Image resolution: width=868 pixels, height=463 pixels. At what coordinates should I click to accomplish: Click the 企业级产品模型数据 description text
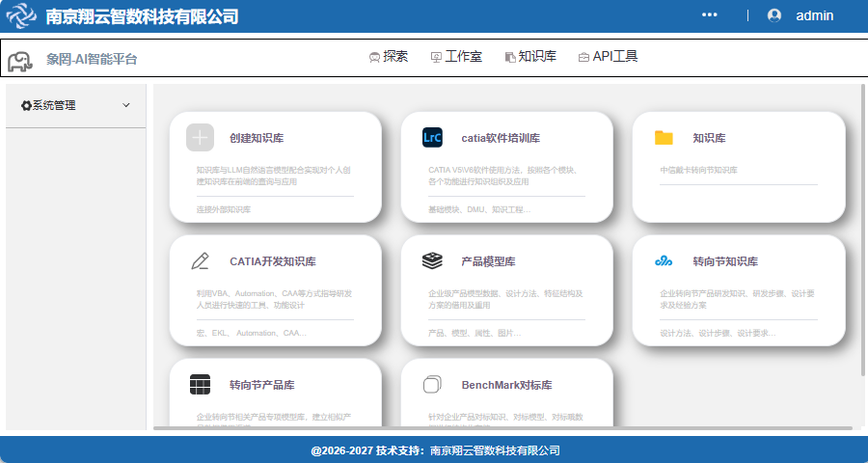[x=505, y=299]
